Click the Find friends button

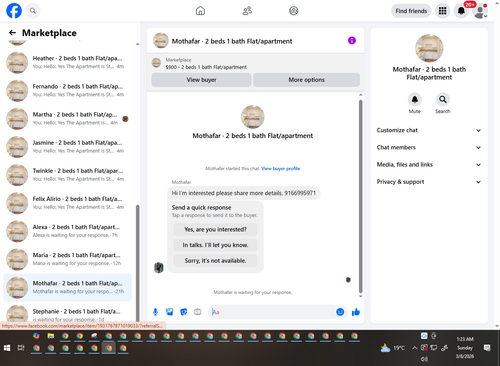(411, 11)
